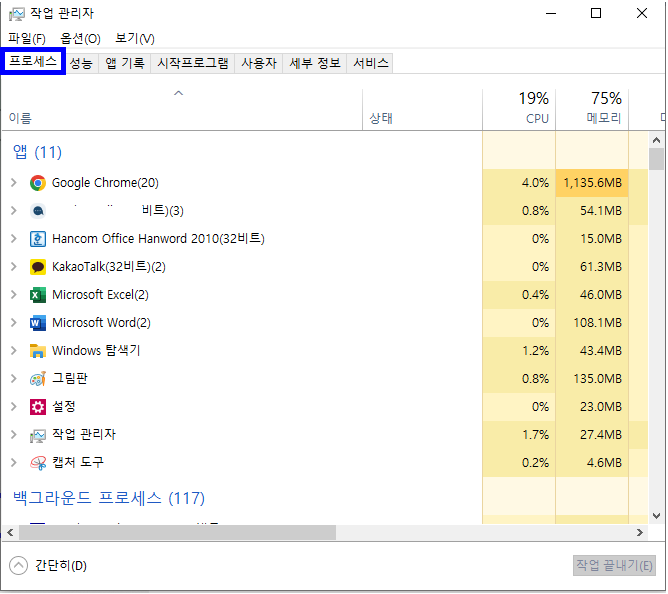Click the 4.6MB memory value
668x594 pixels.
(x=604, y=463)
